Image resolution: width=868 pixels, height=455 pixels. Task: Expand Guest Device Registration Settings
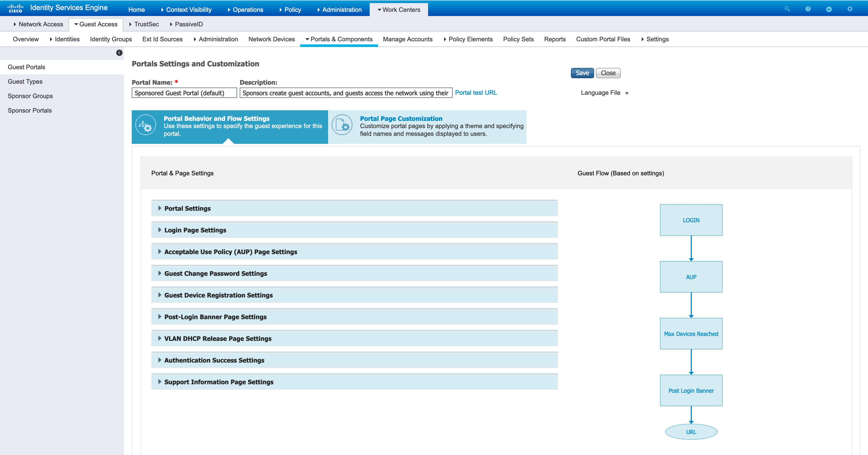coord(354,295)
